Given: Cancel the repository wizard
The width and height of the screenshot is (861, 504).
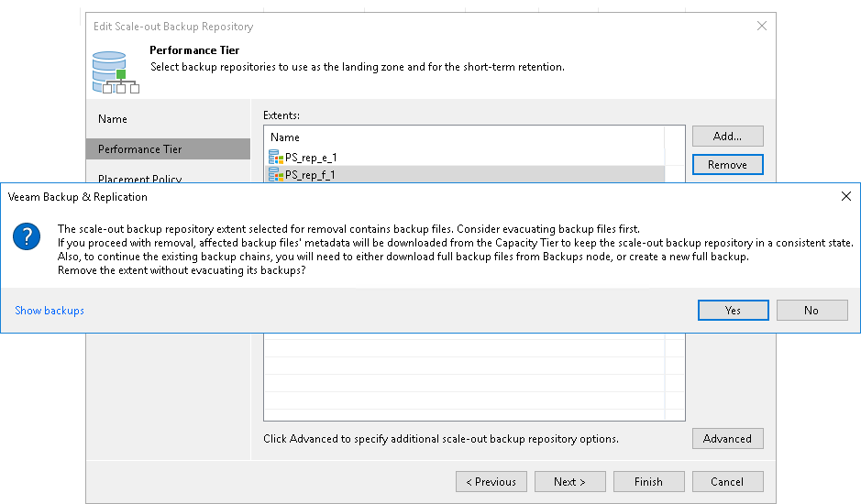Looking at the screenshot, I should (727, 482).
